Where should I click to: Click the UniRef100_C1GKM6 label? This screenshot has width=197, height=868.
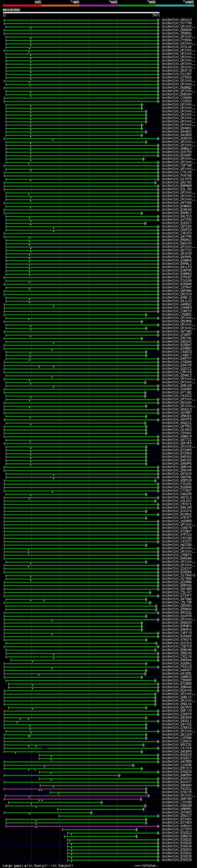pos(177,765)
